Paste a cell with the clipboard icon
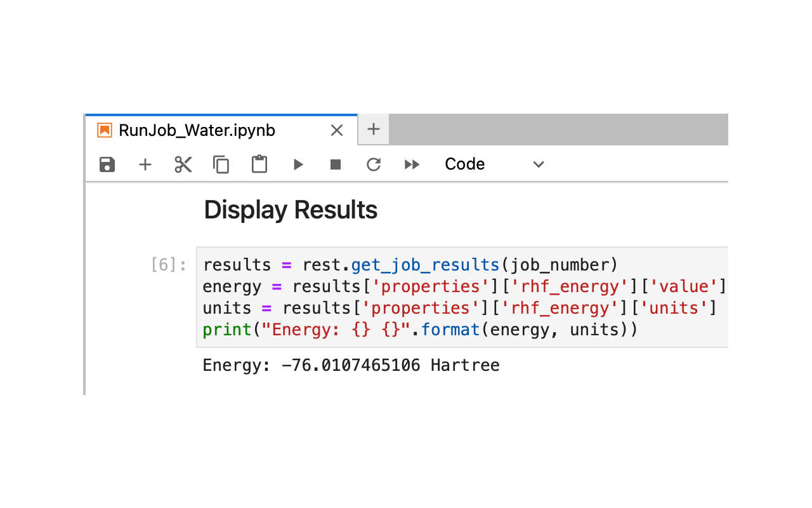 (259, 164)
